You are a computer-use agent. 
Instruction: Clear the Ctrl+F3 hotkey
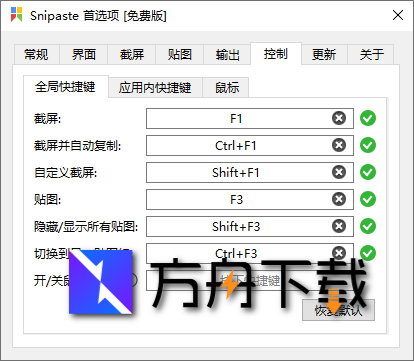tap(339, 253)
